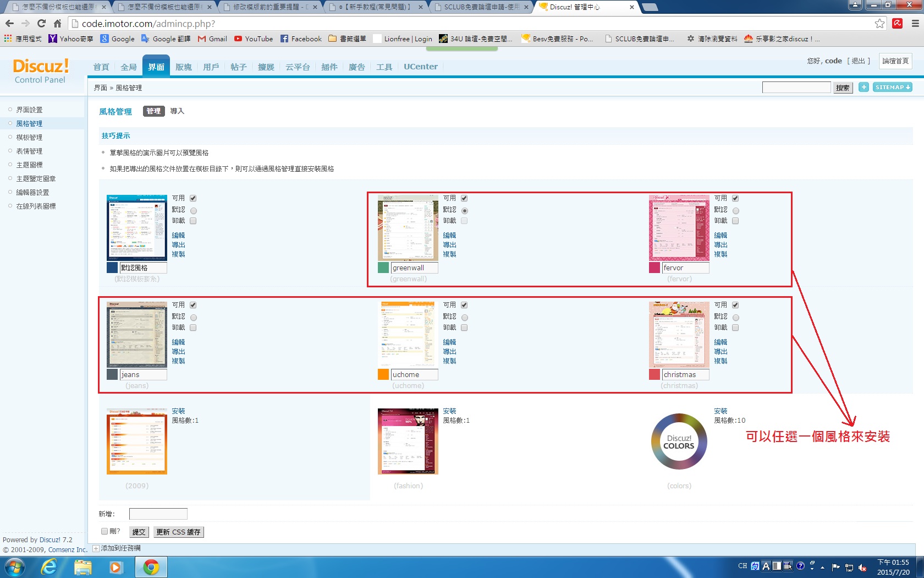924x578 pixels.
Task: Open the Windows Start button
Action: [14, 567]
